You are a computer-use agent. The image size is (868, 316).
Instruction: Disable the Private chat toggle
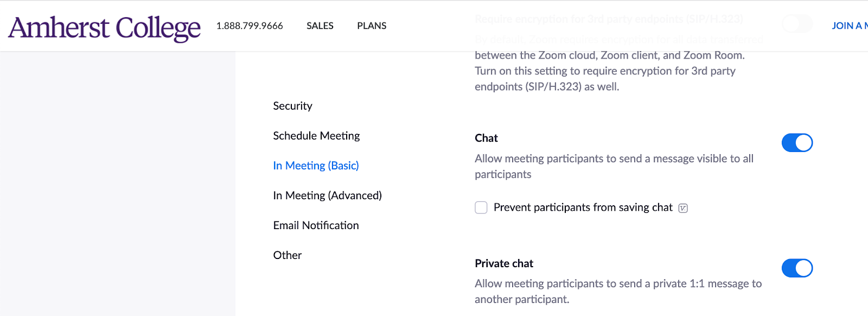point(796,268)
